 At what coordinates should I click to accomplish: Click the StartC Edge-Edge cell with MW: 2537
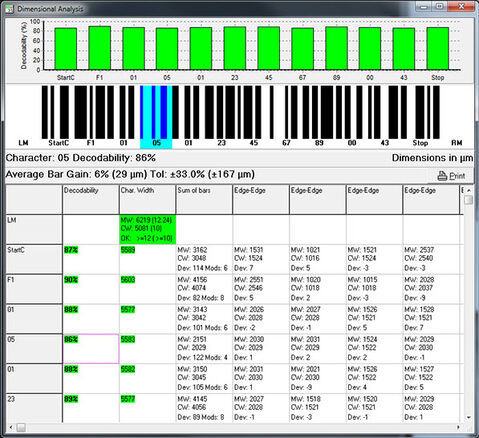click(431, 259)
